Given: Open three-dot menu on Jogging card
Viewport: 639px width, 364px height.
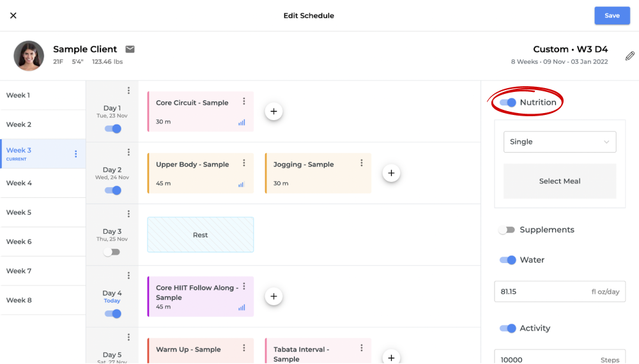Looking at the screenshot, I should (361, 163).
